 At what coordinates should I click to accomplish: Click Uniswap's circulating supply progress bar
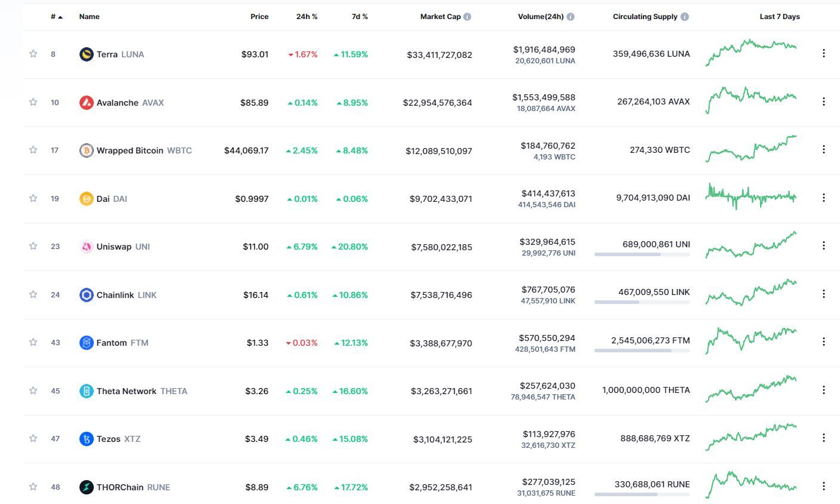(x=642, y=254)
